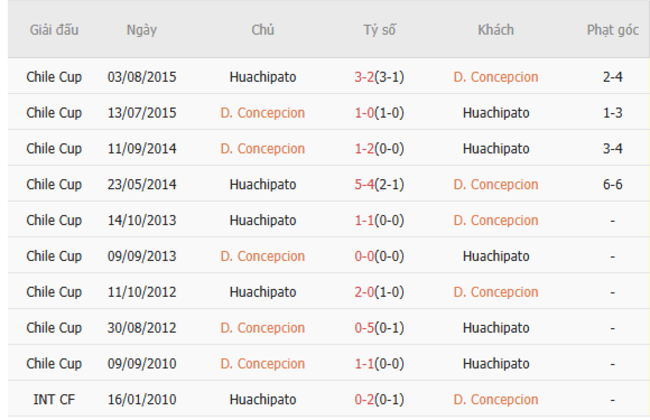Click the "Tỷ số" column header
This screenshot has height=420, width=650.
[379, 29]
